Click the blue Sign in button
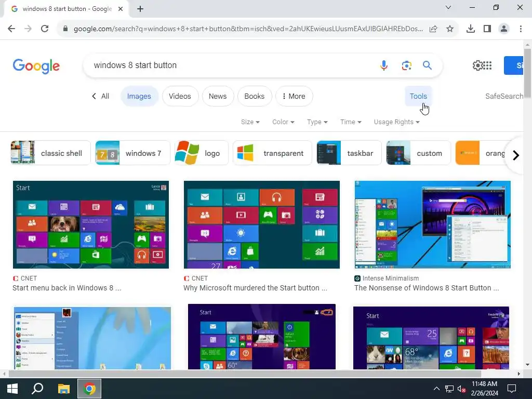Viewport: 532px width, 399px height. pos(514,65)
